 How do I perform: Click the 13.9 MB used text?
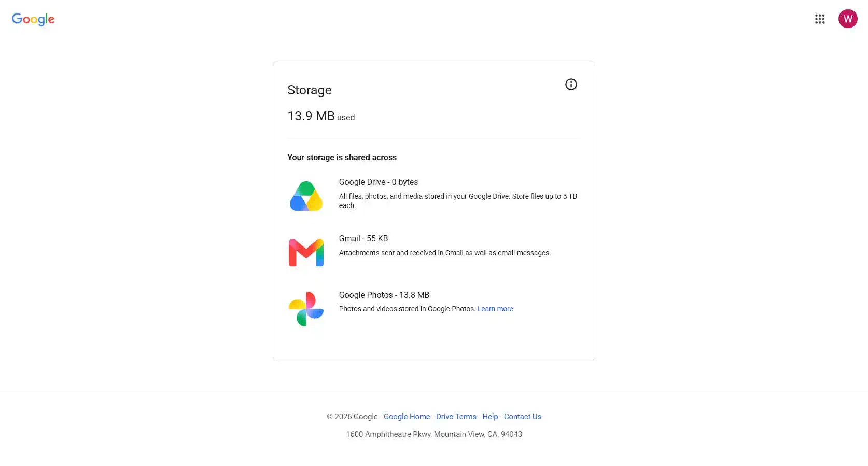pyautogui.click(x=321, y=116)
